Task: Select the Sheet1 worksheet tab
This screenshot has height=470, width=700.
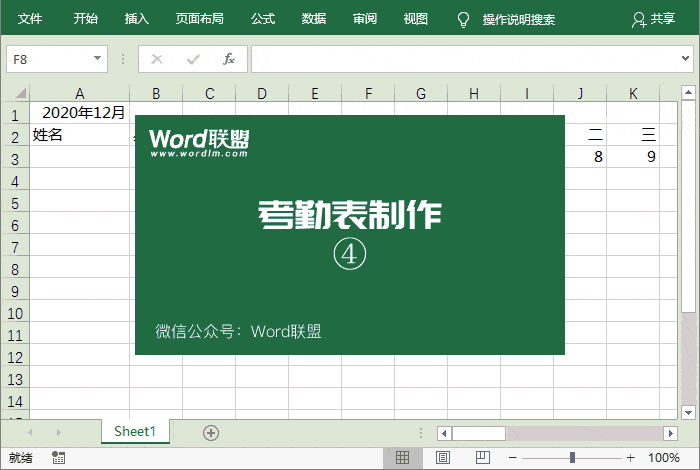Action: click(135, 431)
